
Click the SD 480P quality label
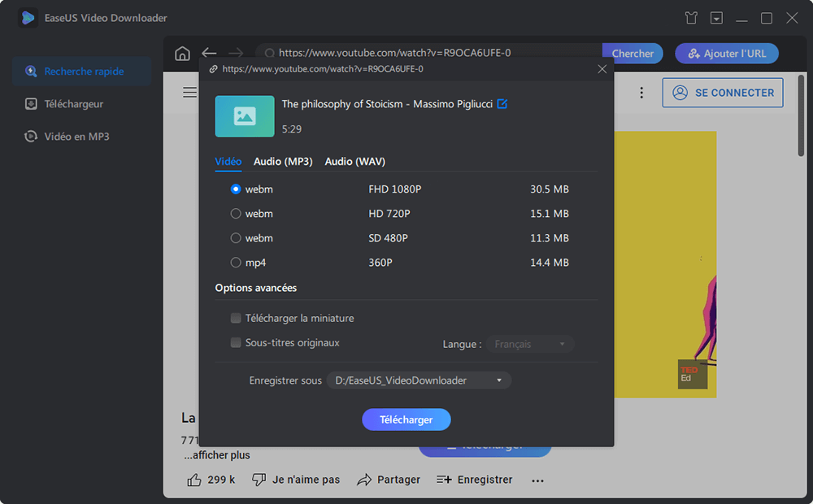[388, 238]
